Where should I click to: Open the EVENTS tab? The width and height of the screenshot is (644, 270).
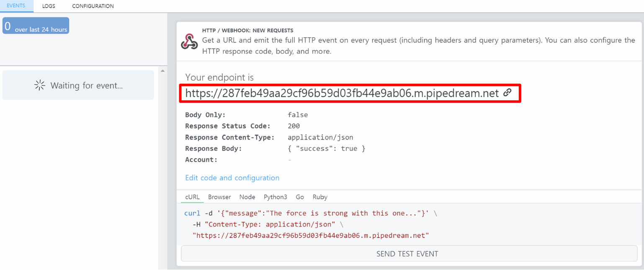[16, 6]
